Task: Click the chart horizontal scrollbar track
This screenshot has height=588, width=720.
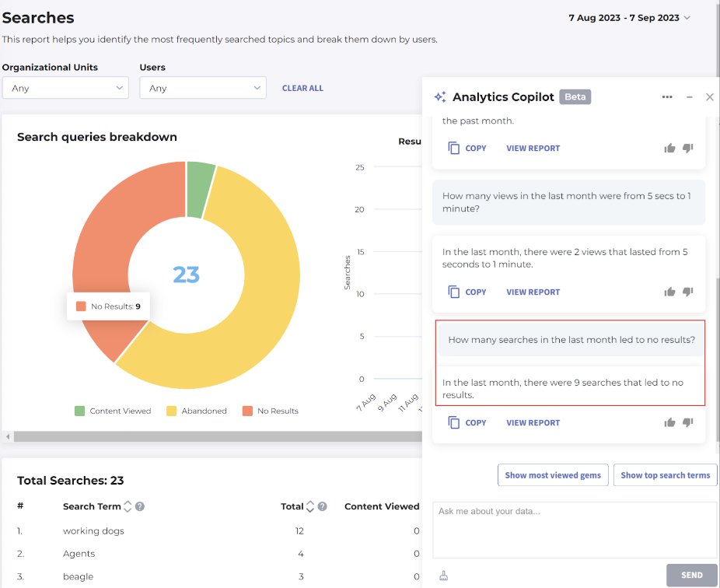Action: tap(218, 436)
